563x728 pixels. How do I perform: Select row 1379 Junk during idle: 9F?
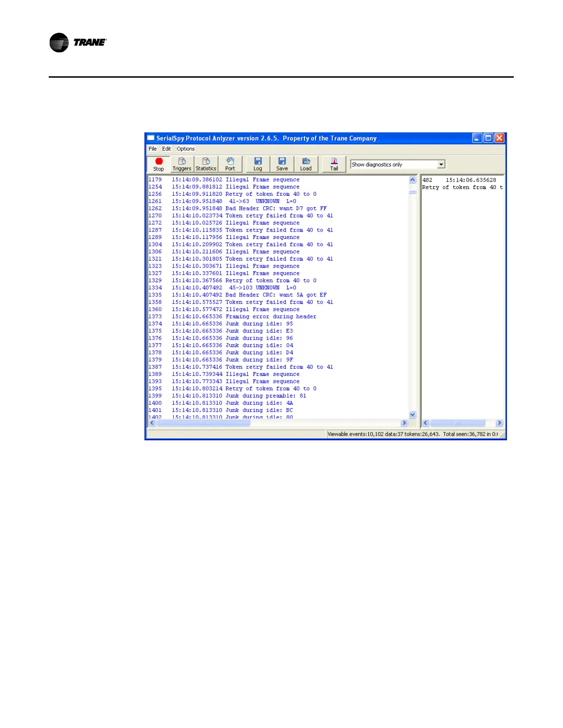click(221, 360)
